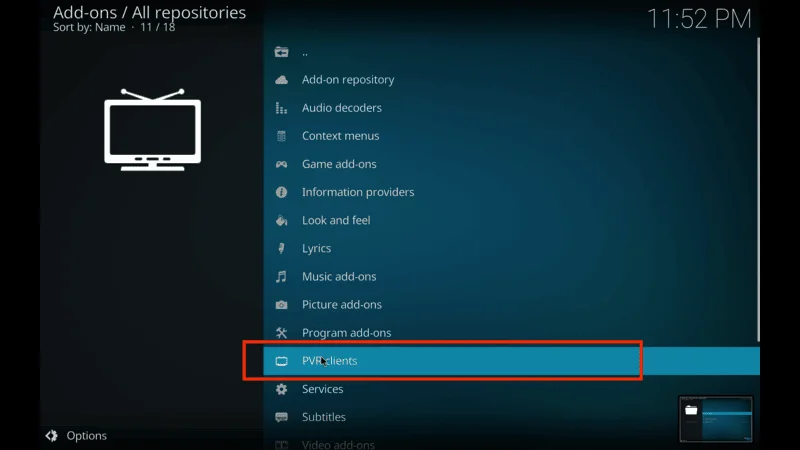Click the 11:52 PM clock
800x450 pixels.
pos(699,19)
